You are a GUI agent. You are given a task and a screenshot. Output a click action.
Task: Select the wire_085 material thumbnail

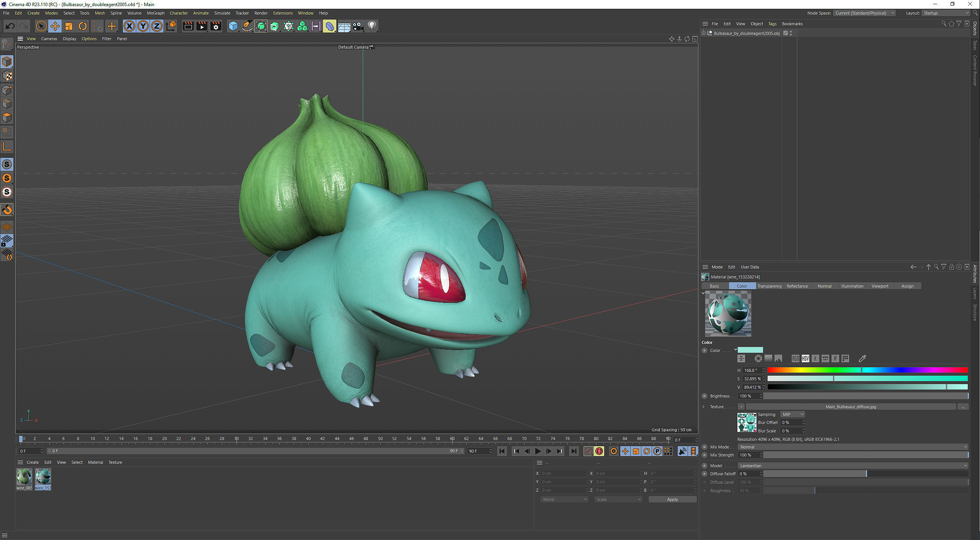point(24,477)
